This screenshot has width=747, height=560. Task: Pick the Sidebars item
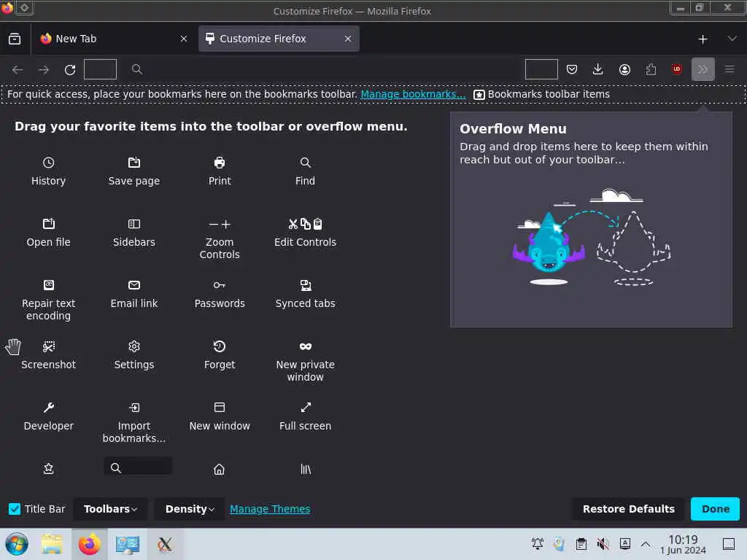[x=134, y=233]
